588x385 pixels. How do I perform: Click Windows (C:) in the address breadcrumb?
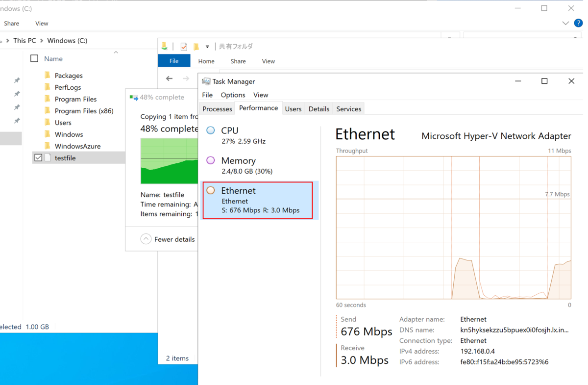[67, 41]
